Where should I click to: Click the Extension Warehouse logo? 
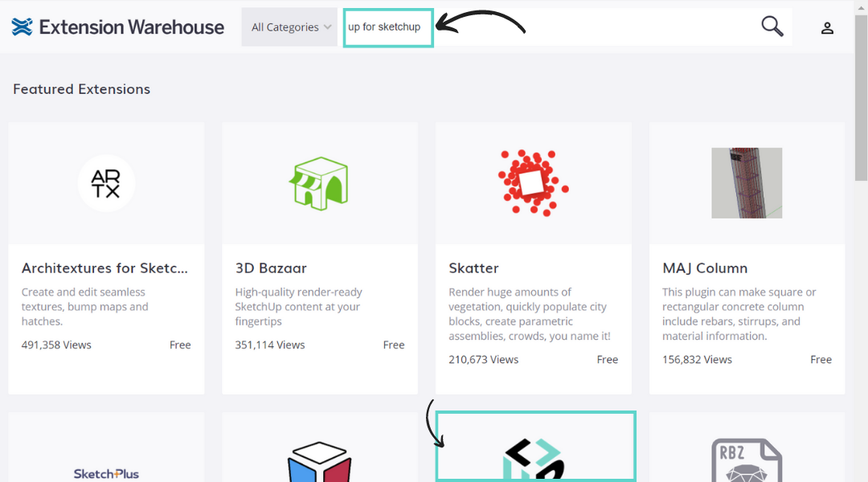click(117, 27)
